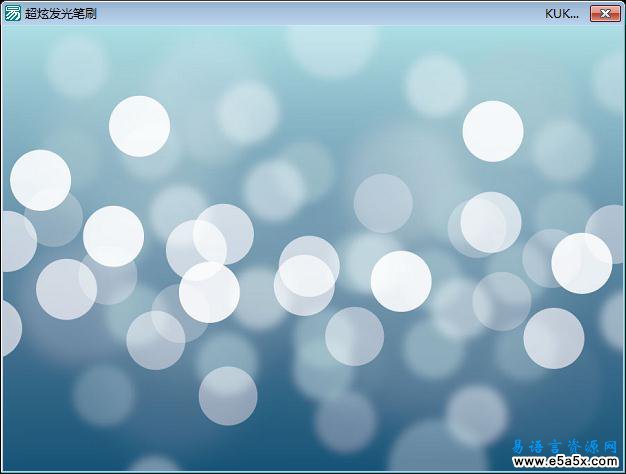Close the 超炫发光笔刷 window

(x=605, y=14)
